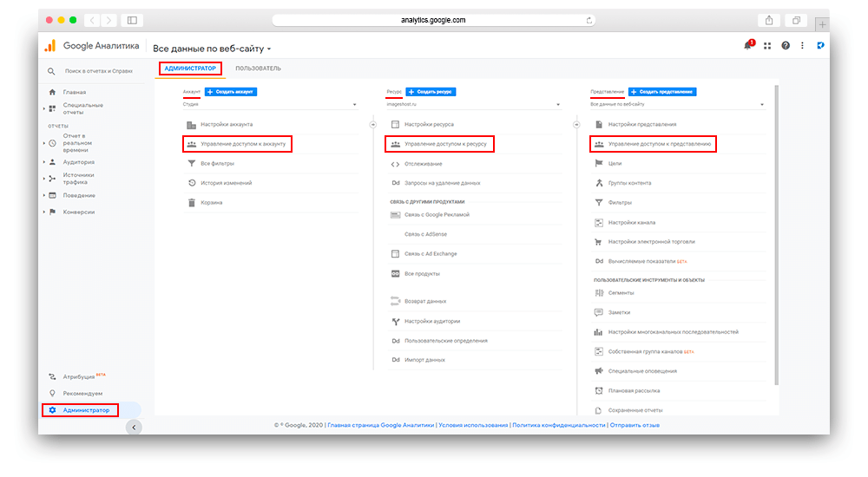Click the Отправить отзыв footer link
Image resolution: width=868 pixels, height=477 pixels.
pyautogui.click(x=635, y=425)
